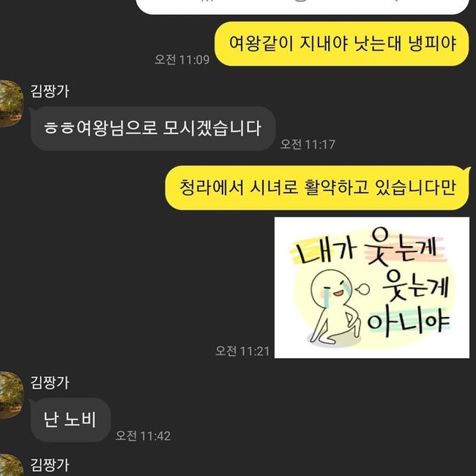Click the 오전 11:42 timestamp

(x=143, y=436)
